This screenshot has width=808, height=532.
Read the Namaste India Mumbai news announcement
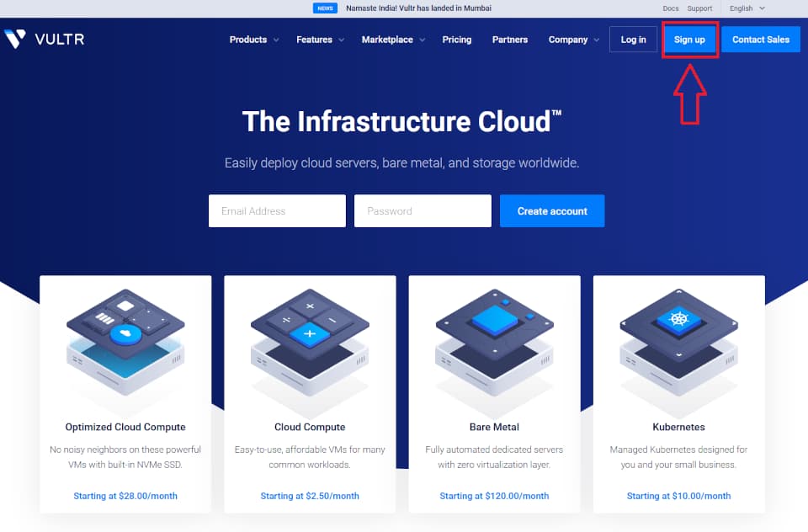pos(418,8)
